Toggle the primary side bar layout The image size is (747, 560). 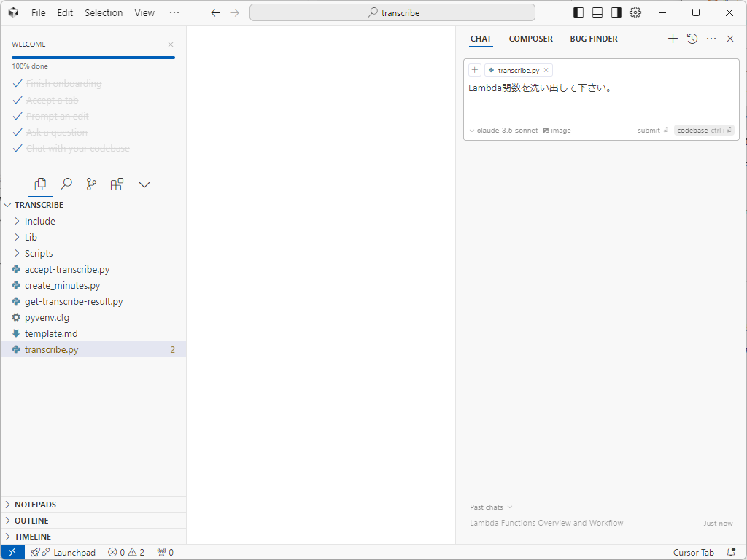(x=578, y=12)
